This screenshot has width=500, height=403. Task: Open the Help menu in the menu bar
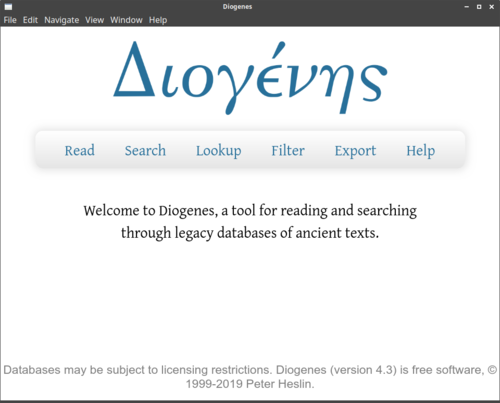point(158,20)
